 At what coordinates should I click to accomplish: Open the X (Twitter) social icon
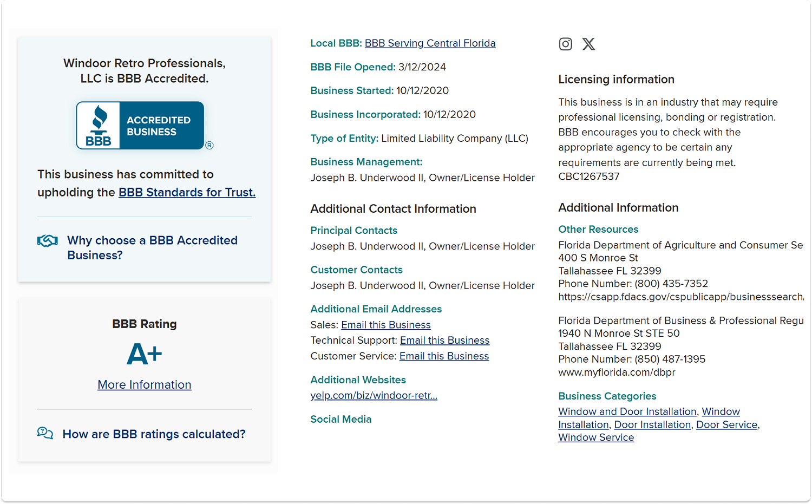click(x=588, y=44)
